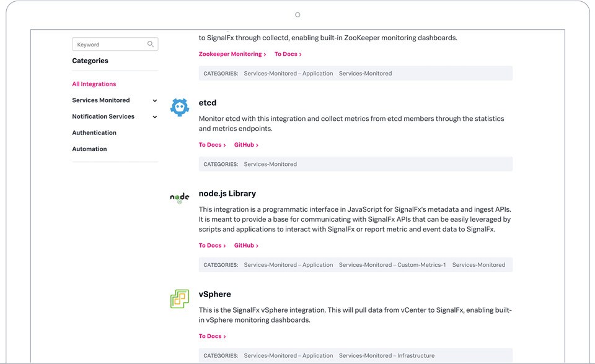Click the node.js logo icon

tap(180, 198)
